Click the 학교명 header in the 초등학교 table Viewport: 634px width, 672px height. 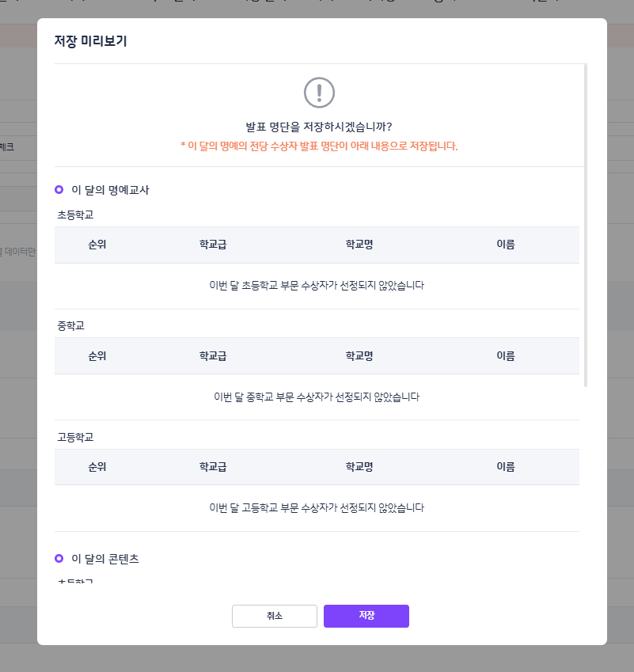coord(359,245)
